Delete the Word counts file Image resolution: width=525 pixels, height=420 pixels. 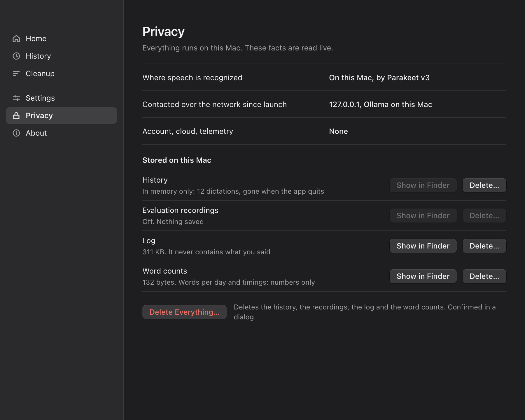point(484,276)
